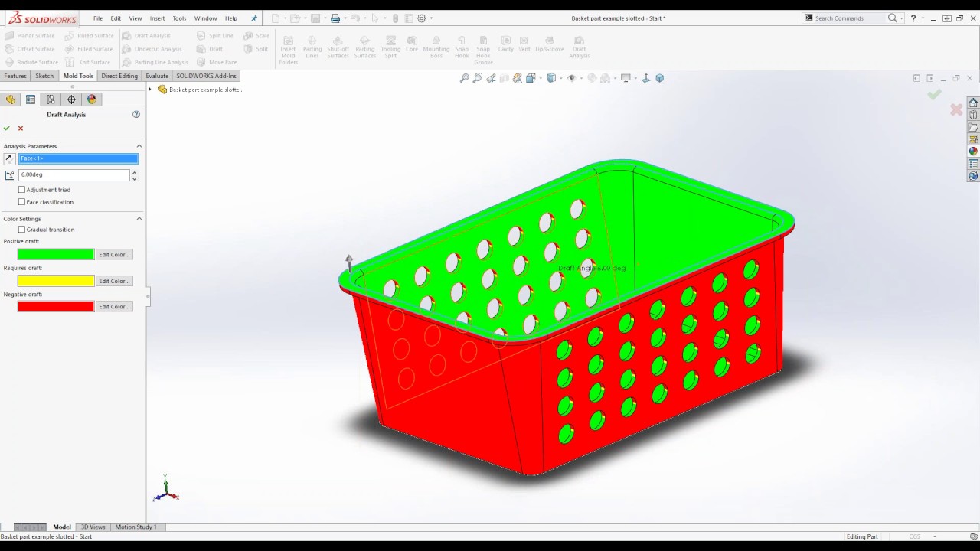Edit Color for Negative draft
Viewport: 980px width, 551px height.
pos(114,307)
